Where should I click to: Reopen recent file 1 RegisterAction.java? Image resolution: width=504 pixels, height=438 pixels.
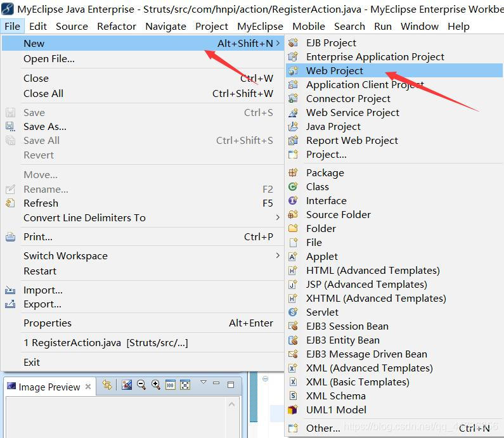(x=143, y=343)
